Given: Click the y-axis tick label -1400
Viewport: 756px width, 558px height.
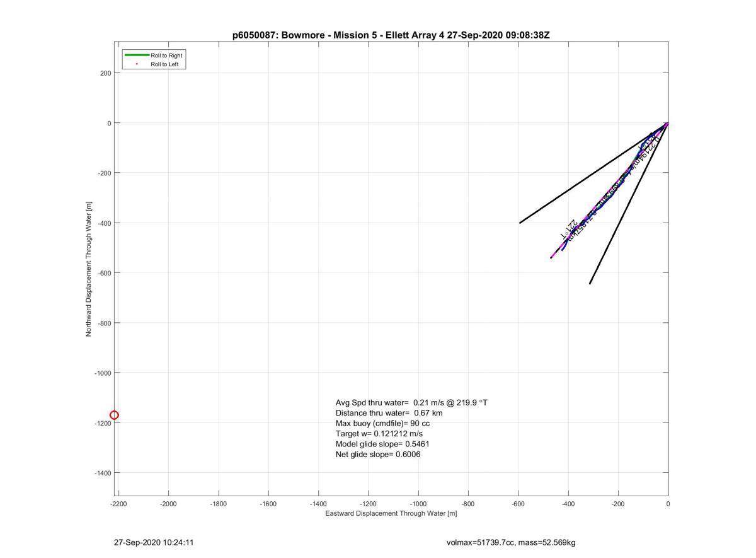Looking at the screenshot, I should [x=102, y=473].
